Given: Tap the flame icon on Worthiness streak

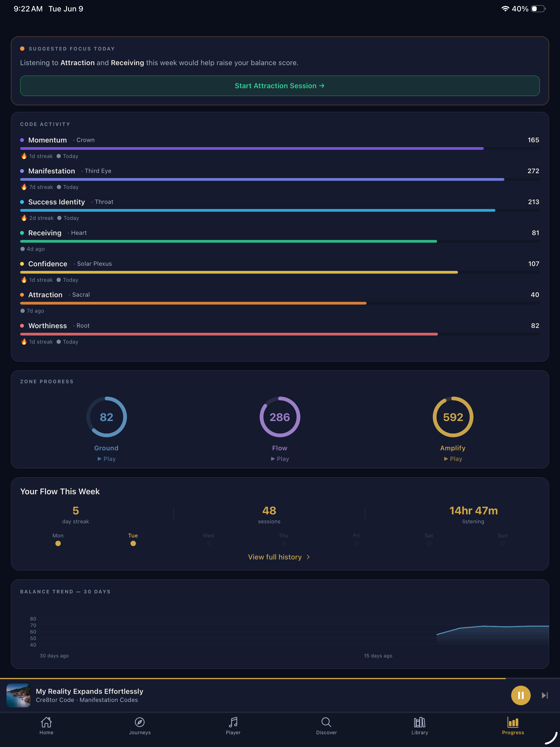Looking at the screenshot, I should pyautogui.click(x=24, y=341).
